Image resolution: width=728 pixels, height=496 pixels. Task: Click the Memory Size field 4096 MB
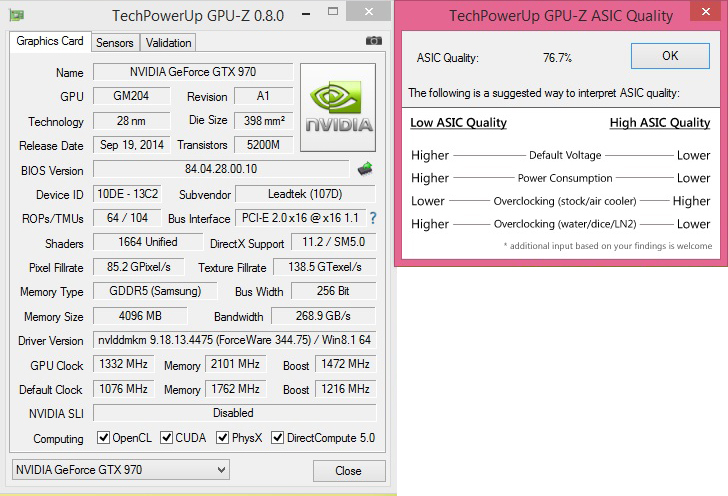coord(140,316)
